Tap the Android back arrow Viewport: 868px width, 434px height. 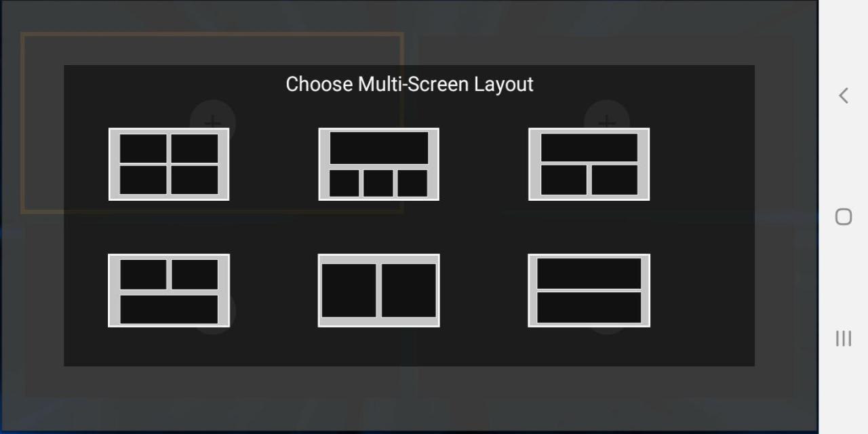(844, 96)
